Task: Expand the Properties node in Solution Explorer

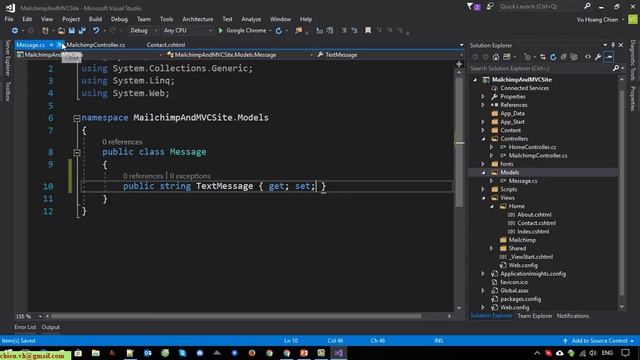Action: (483, 97)
